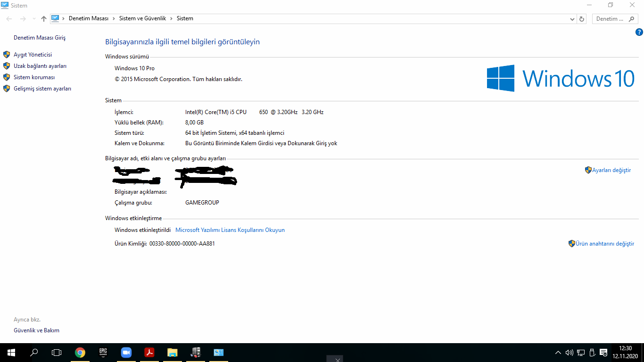The image size is (644, 362).
Task: Click the shield icon beside Ayarları değiştir
Action: click(x=588, y=170)
